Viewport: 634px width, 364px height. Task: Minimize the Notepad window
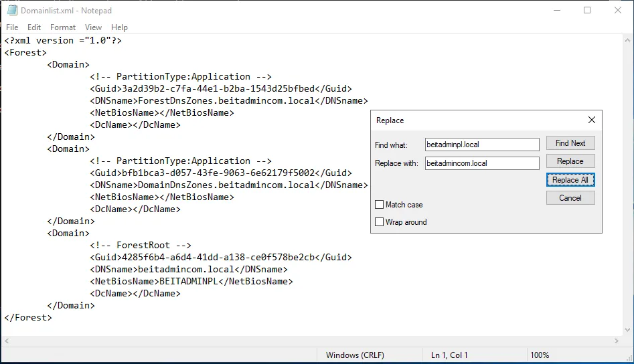(556, 10)
